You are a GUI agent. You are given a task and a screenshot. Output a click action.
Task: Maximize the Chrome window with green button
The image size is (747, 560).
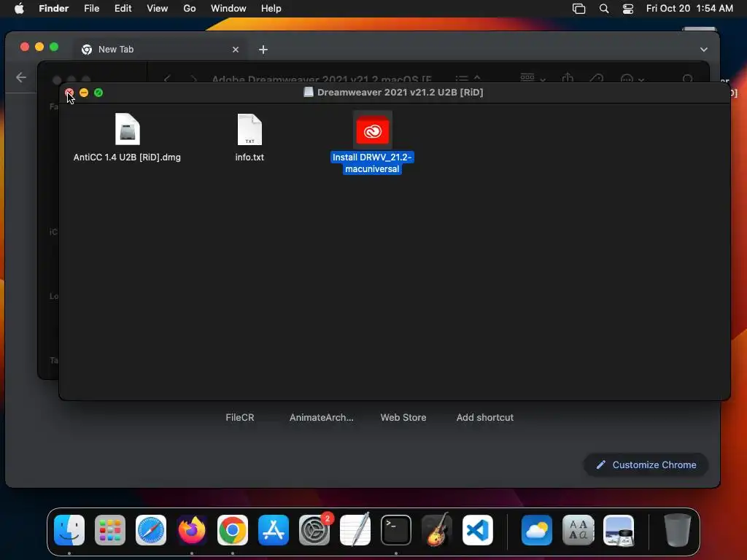(x=54, y=47)
